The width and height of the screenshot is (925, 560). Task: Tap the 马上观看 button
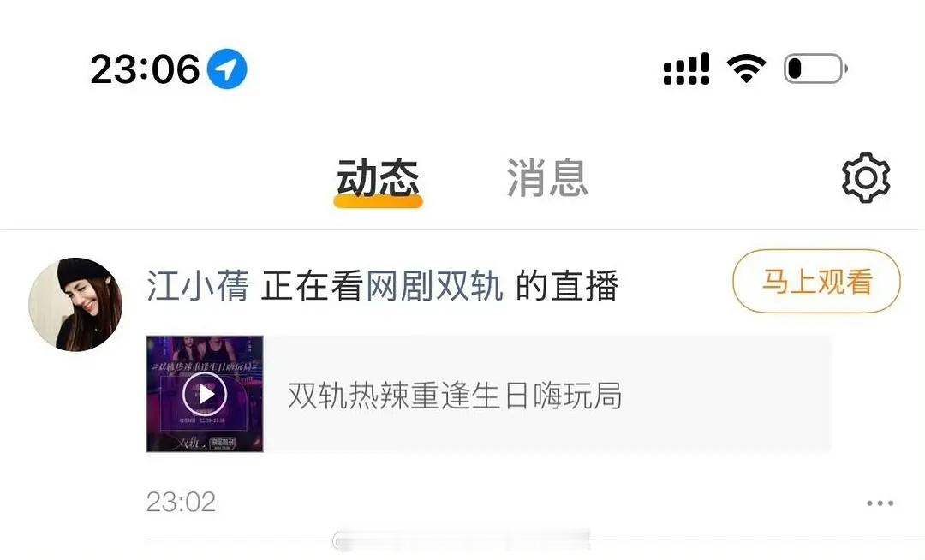(816, 281)
